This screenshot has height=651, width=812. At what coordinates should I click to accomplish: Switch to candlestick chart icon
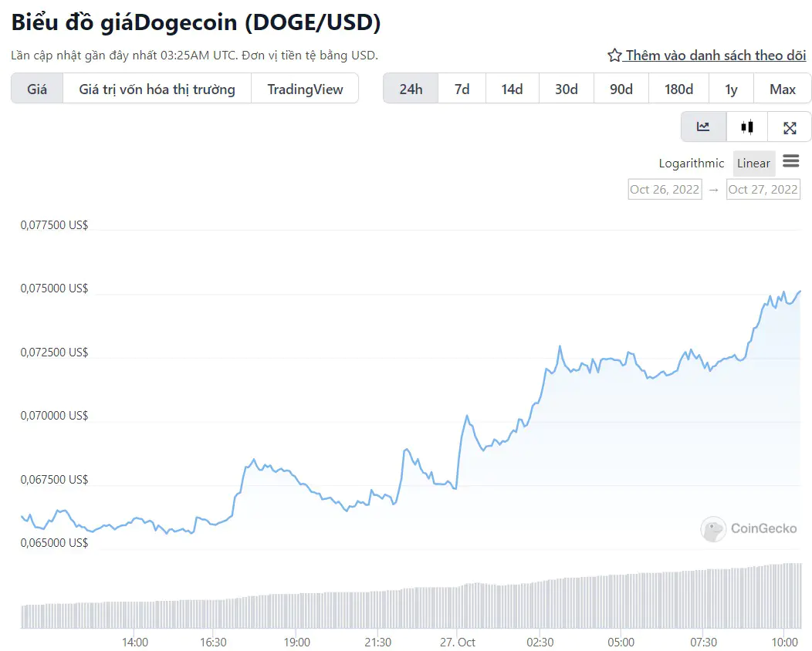(x=746, y=126)
